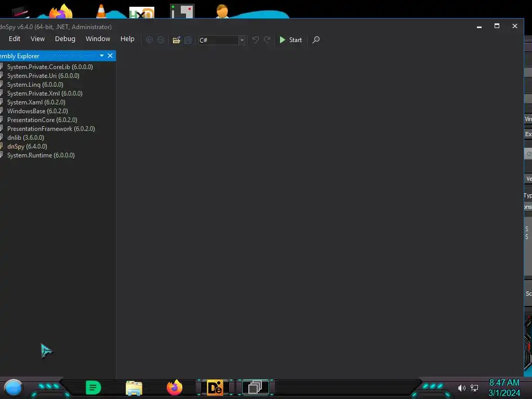
Task: Open the De app in taskbar
Action: (x=215, y=388)
